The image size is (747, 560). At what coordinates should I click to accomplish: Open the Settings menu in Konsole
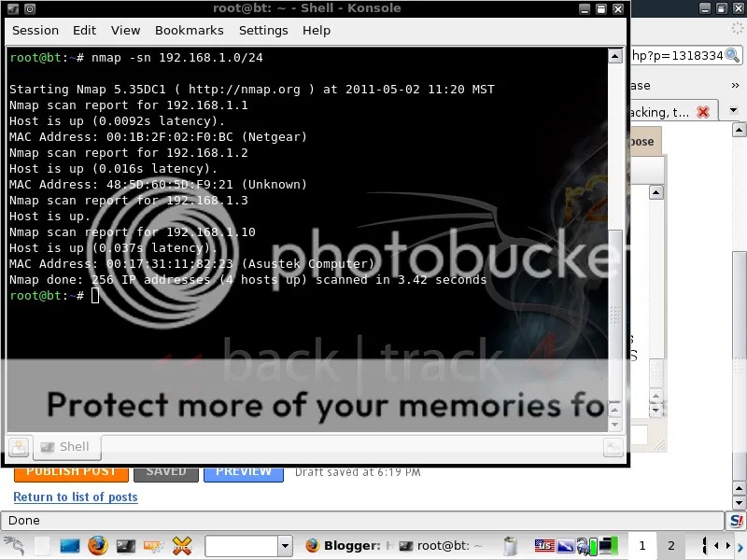coord(263,31)
